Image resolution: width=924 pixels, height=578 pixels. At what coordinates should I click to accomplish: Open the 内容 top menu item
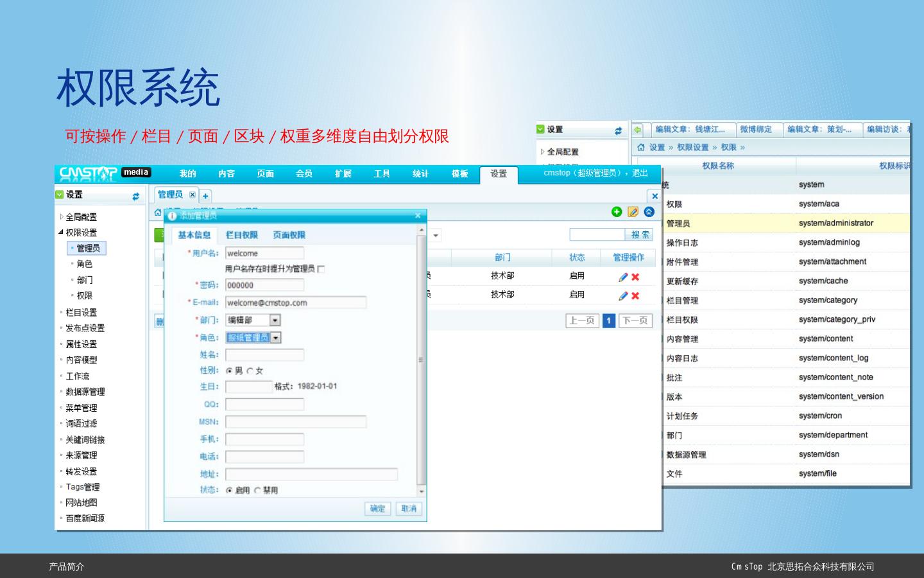[x=226, y=174]
